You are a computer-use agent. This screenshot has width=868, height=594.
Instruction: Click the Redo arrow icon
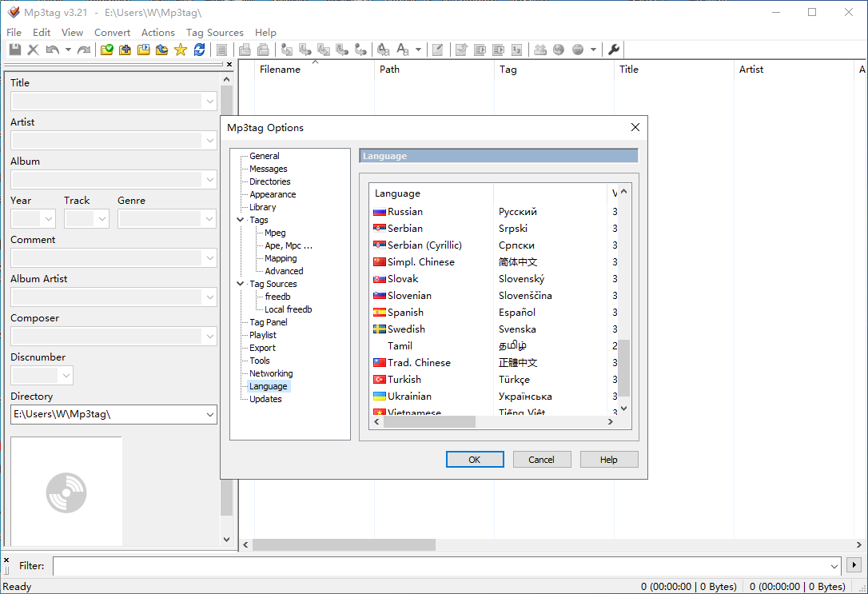pyautogui.click(x=84, y=50)
